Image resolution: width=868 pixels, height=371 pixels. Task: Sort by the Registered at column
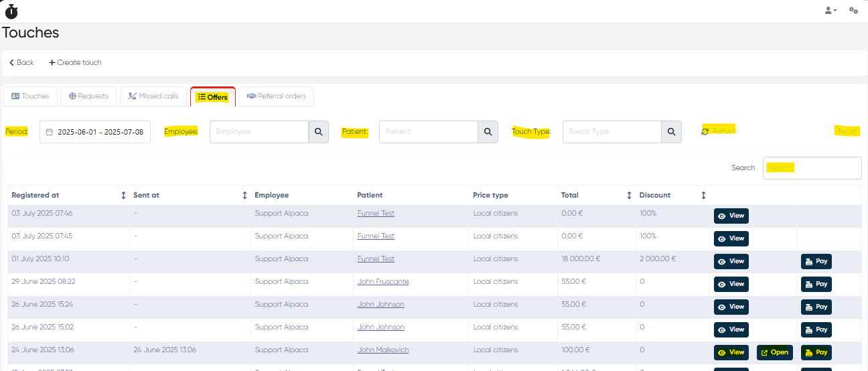pyautogui.click(x=123, y=196)
